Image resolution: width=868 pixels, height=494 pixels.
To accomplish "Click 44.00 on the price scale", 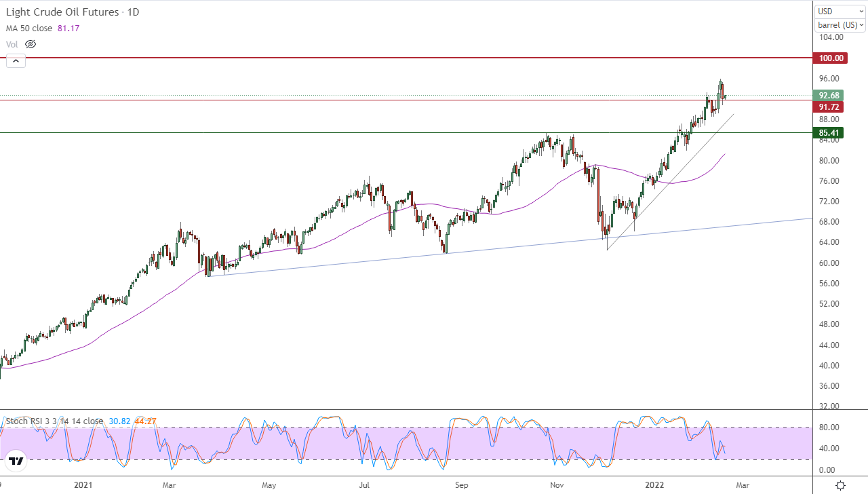I will pyautogui.click(x=829, y=345).
